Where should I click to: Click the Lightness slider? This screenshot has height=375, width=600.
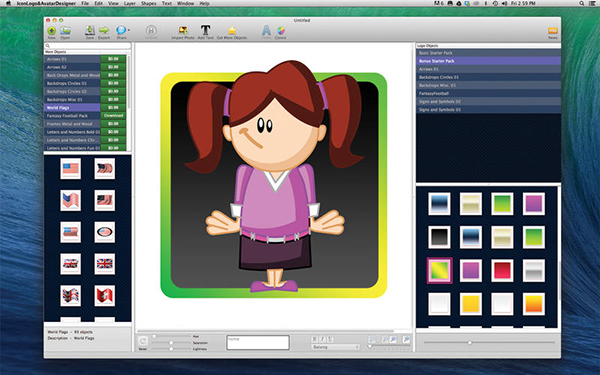point(171,349)
